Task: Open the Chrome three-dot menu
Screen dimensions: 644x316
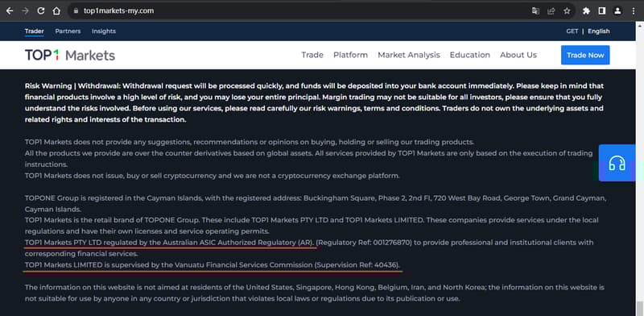Action: (x=634, y=11)
